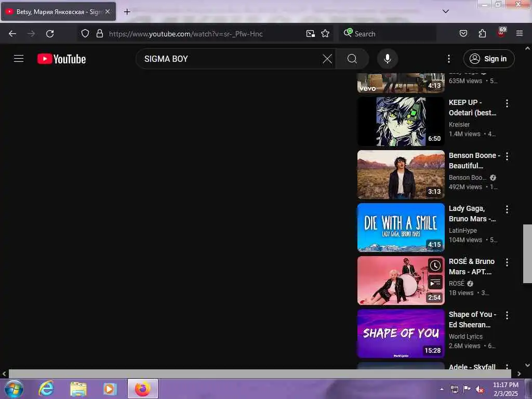Viewport: 532px width, 399px height.
Task: Open LatinHype channel name
Action: pyautogui.click(x=463, y=230)
